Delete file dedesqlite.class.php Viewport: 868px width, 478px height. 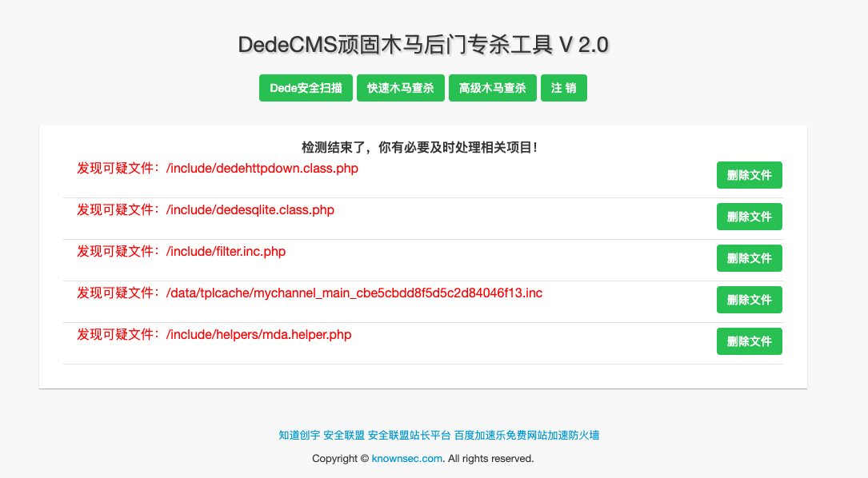click(749, 217)
